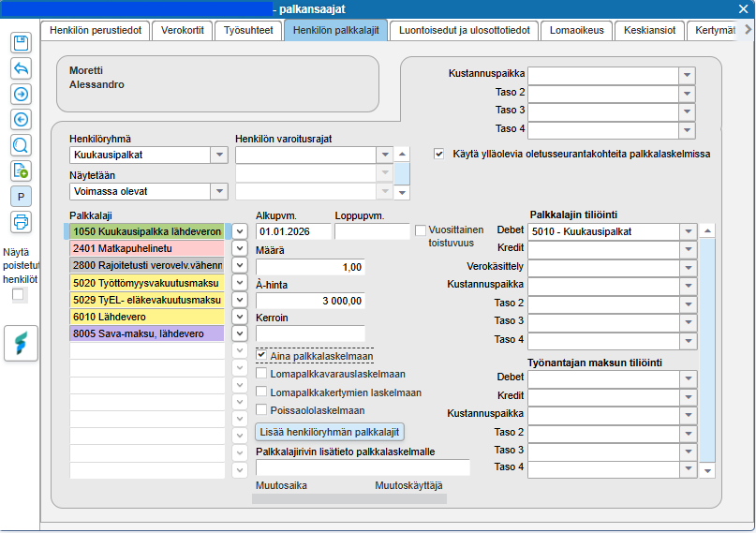Click the Kerroin input field

(310, 333)
